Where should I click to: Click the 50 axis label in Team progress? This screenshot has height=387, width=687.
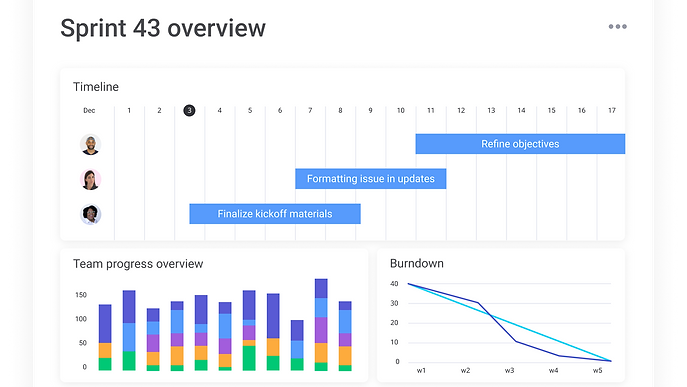83,343
